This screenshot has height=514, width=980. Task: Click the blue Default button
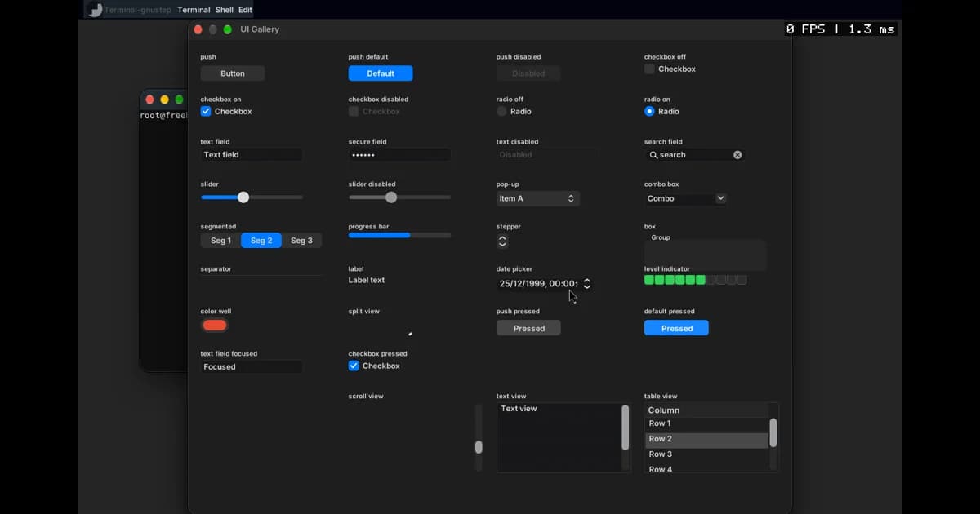(x=381, y=73)
